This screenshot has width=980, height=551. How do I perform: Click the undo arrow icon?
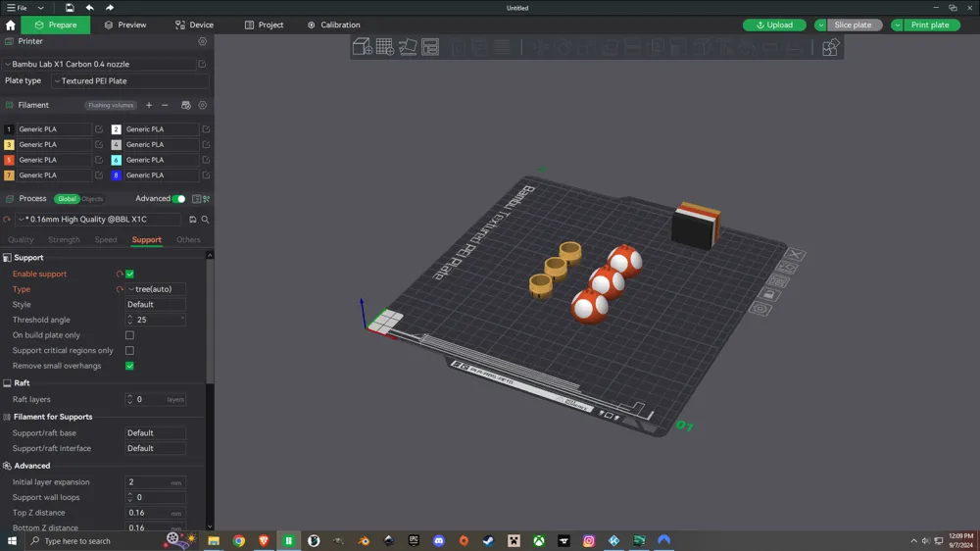[90, 8]
